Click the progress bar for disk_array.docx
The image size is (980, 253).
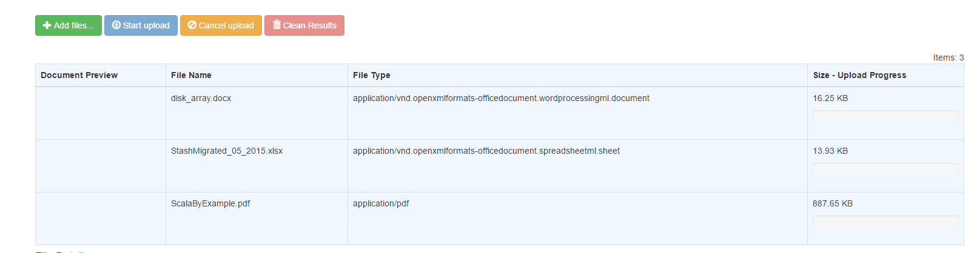(885, 116)
